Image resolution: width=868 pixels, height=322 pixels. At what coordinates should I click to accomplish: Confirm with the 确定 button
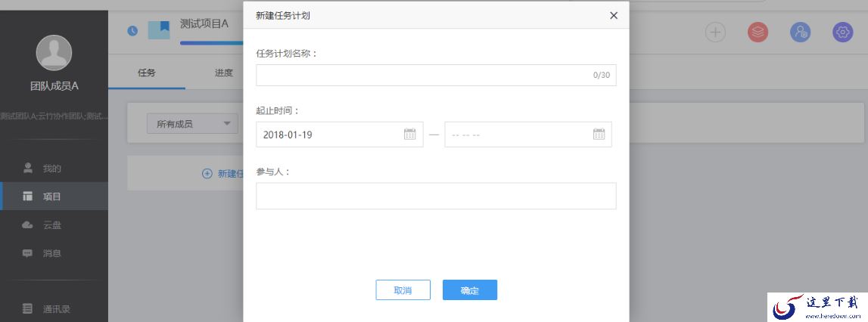(x=470, y=290)
